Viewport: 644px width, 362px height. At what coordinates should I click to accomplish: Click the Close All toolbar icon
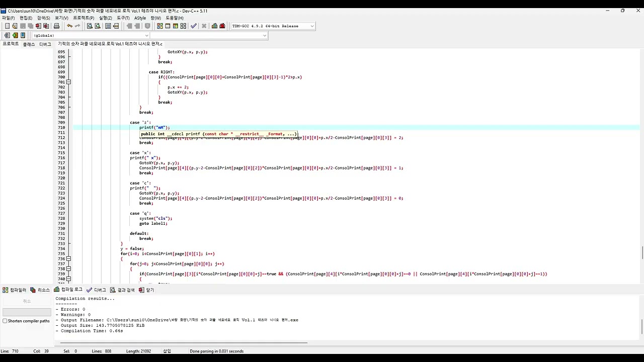click(46, 26)
